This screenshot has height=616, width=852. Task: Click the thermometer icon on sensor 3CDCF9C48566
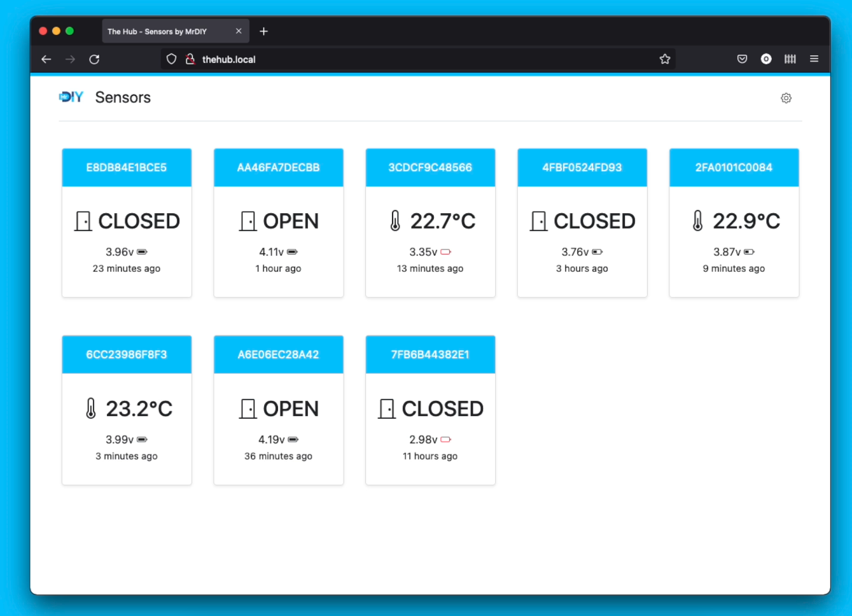395,221
